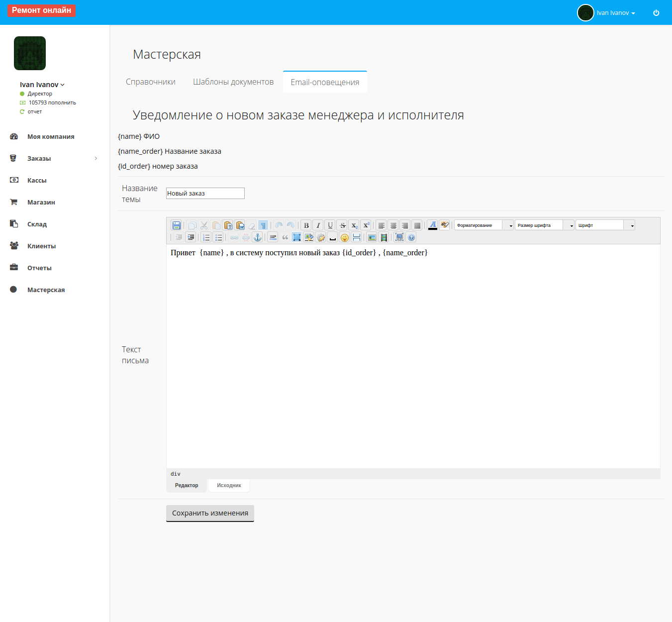
Task: Insert an image into the letter
Action: (372, 237)
